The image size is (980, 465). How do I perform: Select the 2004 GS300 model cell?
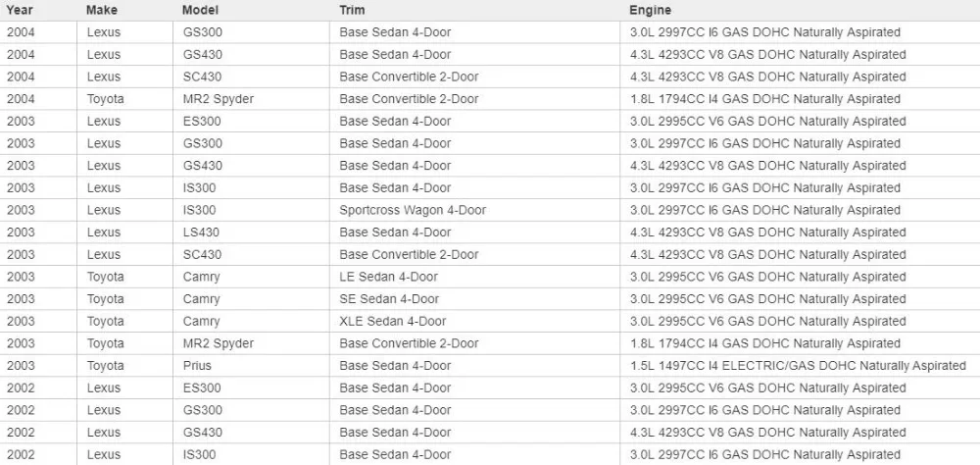(251, 32)
